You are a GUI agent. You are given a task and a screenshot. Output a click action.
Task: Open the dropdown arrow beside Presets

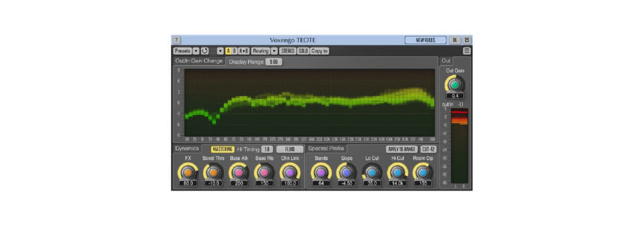(x=196, y=51)
